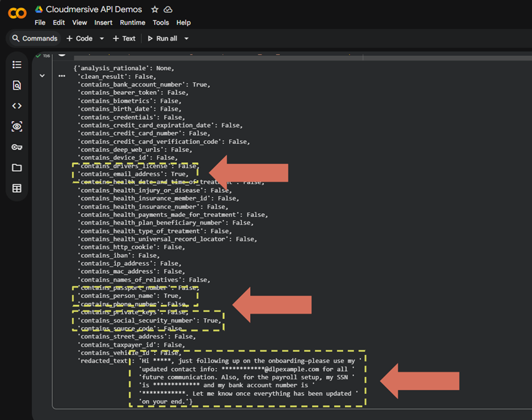Open the Data table icon in sidebar
The width and height of the screenshot is (532, 420).
(17, 188)
